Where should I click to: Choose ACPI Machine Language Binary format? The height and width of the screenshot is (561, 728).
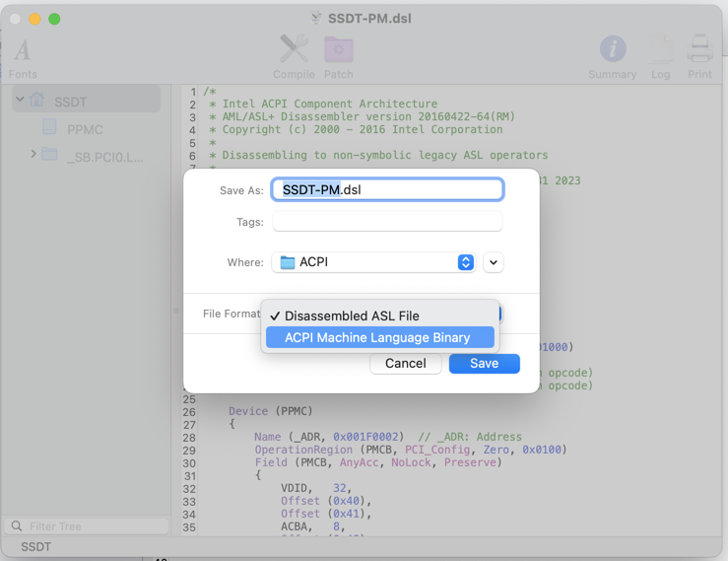pos(380,337)
